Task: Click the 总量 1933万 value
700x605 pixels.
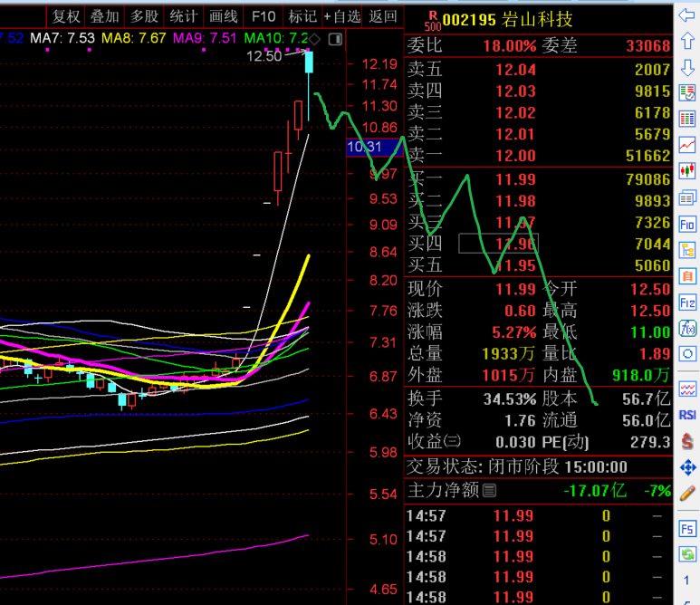Action: (509, 354)
